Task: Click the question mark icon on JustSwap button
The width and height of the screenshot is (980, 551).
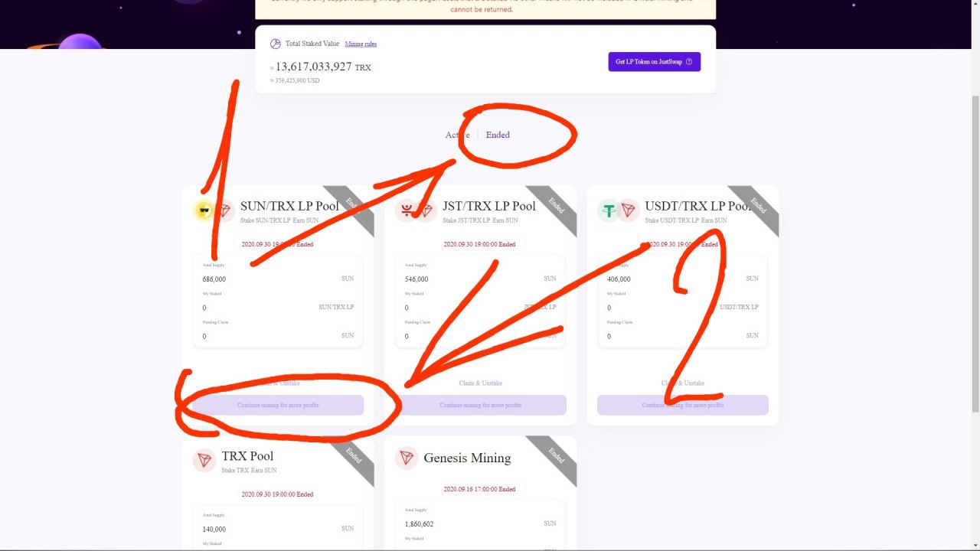Action: 689,62
